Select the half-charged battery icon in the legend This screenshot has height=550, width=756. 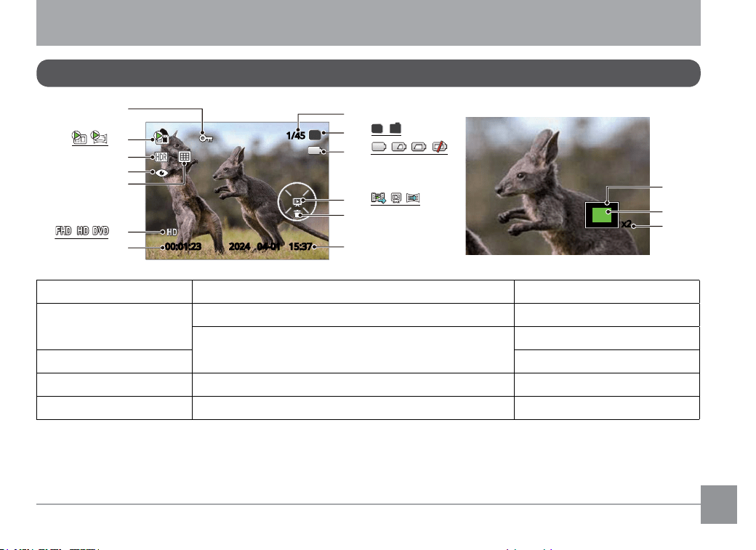pos(399,147)
